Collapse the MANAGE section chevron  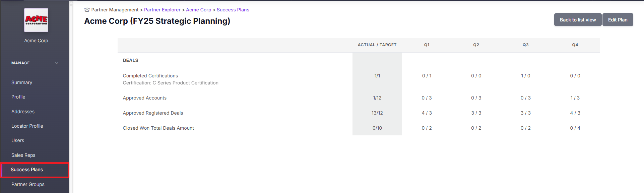57,63
